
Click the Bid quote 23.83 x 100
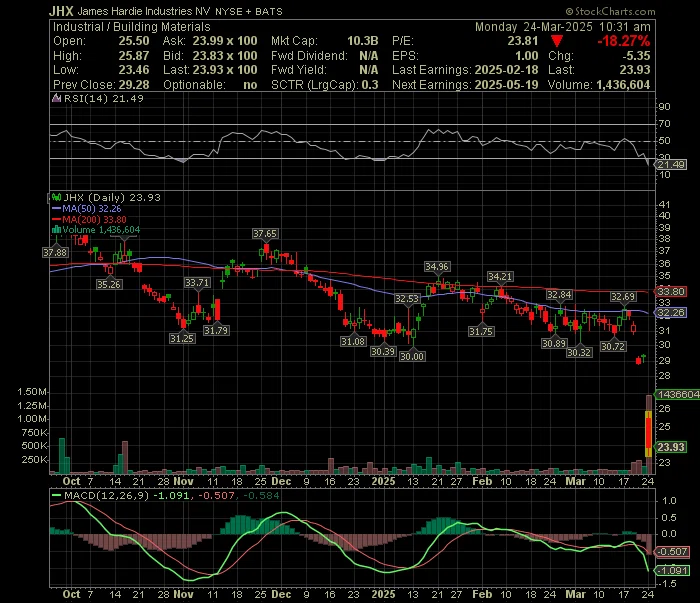(225, 56)
